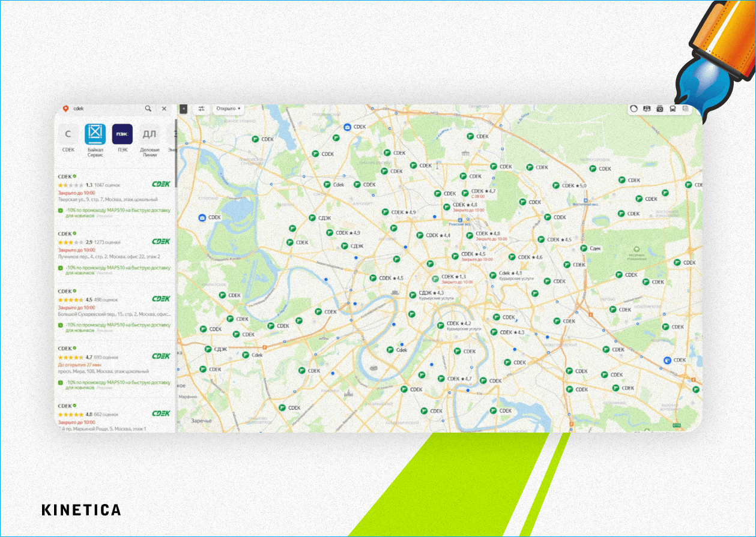Click the Заречье place label on map
Screen dimensions: 756x537
coord(201,421)
